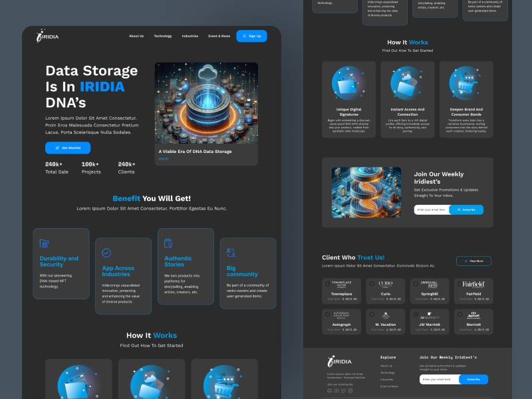Click the 'Townepalace' client name text
The height and width of the screenshot is (399, 532).
point(341,294)
